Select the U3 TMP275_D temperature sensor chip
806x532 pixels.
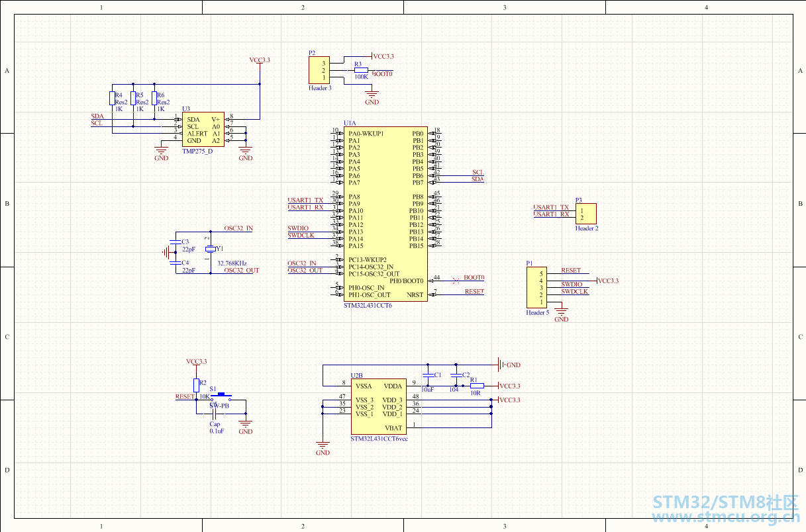tap(203, 130)
